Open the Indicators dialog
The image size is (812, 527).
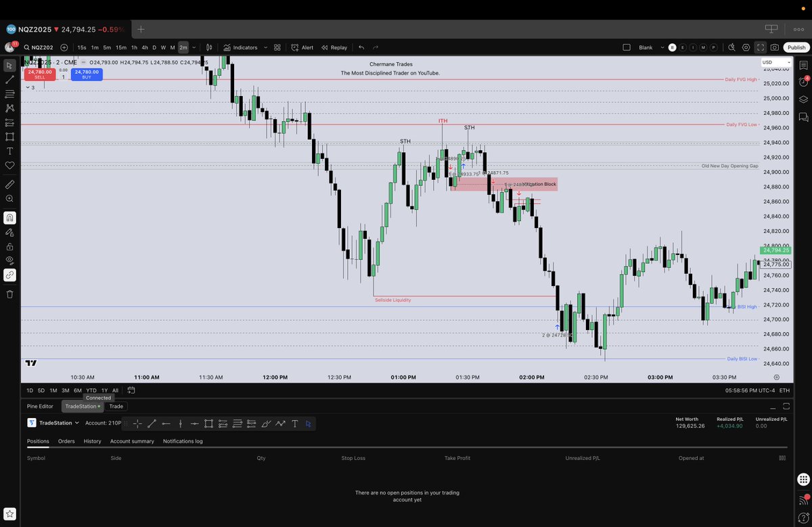coord(240,47)
